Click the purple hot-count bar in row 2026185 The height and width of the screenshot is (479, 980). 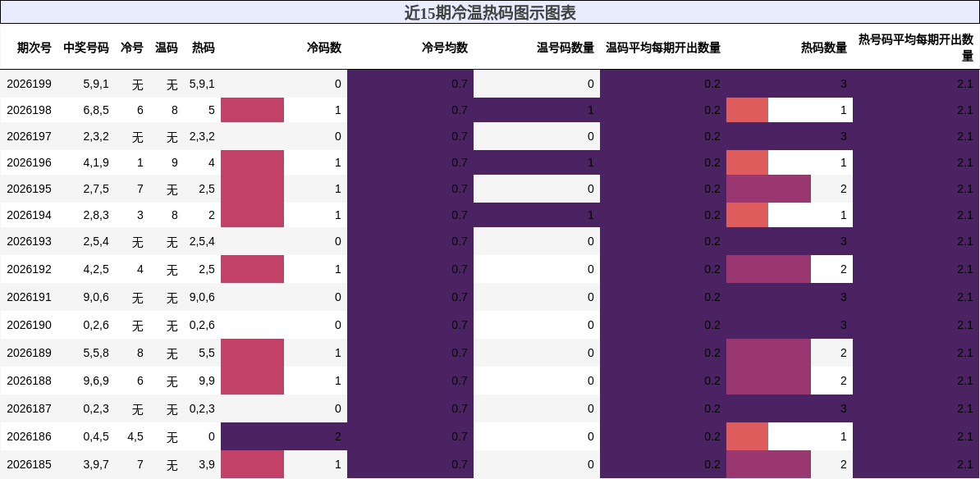click(x=768, y=464)
